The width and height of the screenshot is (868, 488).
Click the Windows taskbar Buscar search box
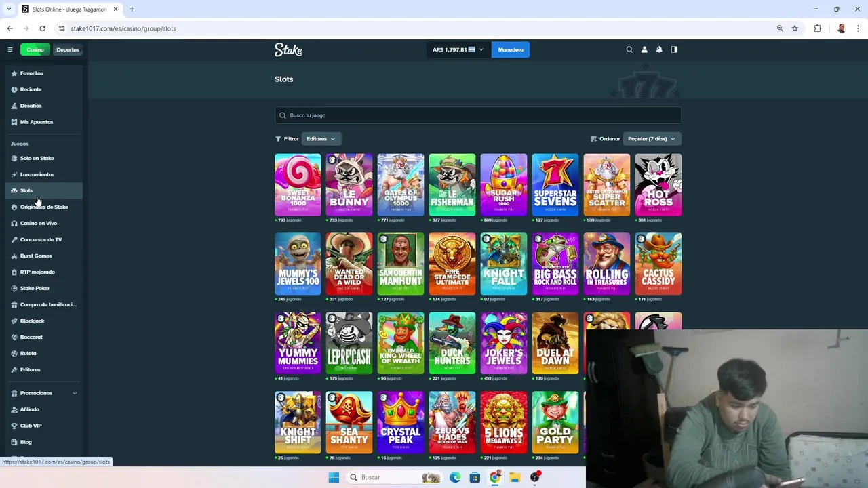(x=394, y=477)
